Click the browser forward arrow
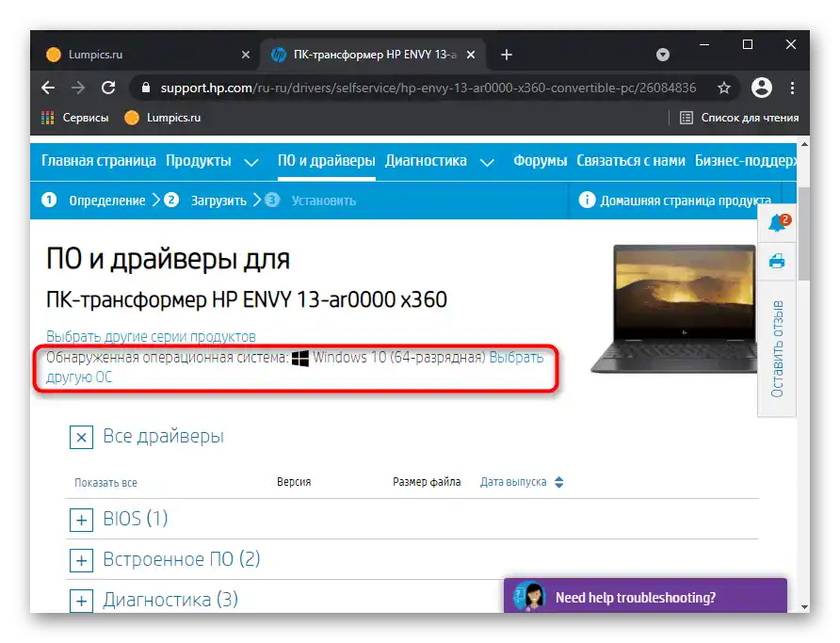This screenshot has height=643, width=840. coord(78,88)
